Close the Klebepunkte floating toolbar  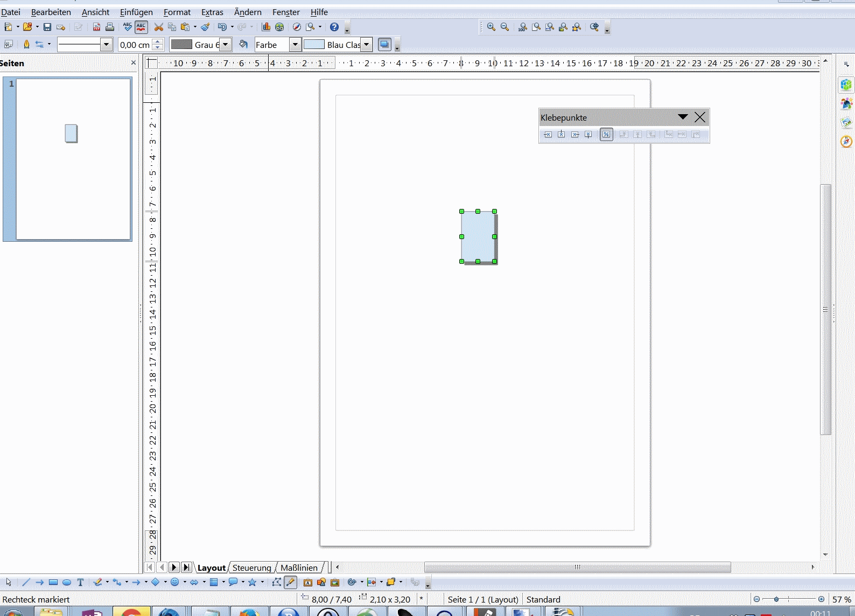pyautogui.click(x=700, y=117)
